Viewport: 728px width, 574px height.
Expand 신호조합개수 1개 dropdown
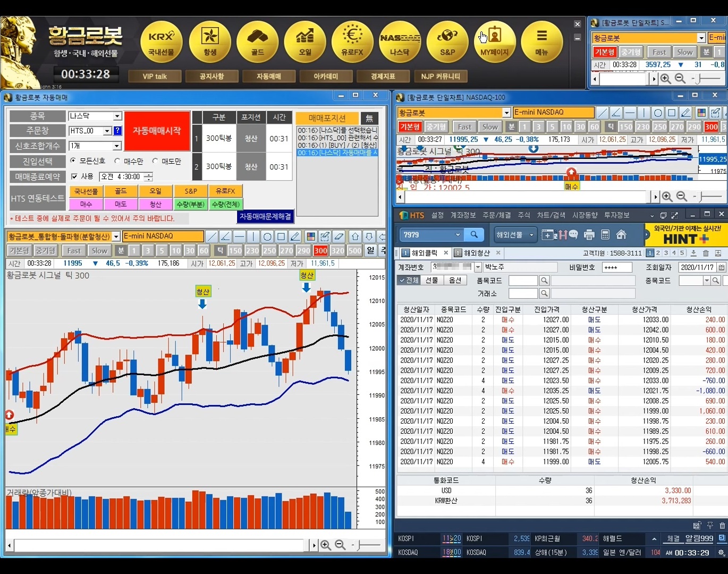pos(117,146)
